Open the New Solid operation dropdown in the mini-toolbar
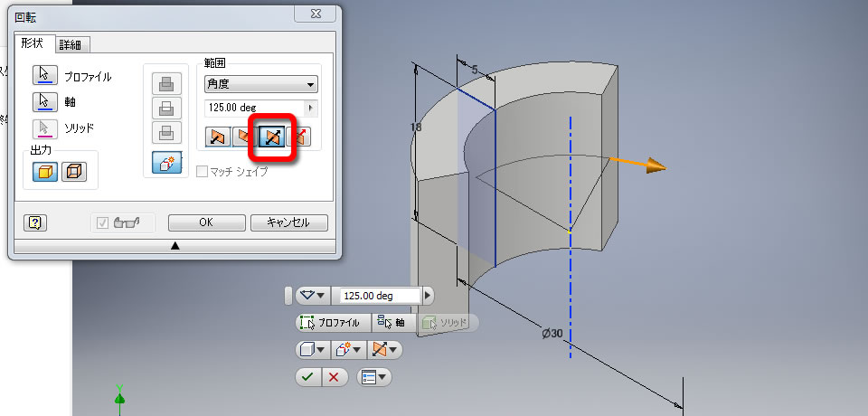 (x=348, y=349)
